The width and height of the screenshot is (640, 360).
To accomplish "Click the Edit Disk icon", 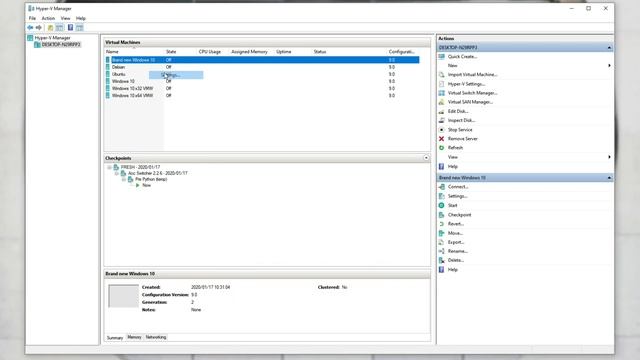I will 442,111.
